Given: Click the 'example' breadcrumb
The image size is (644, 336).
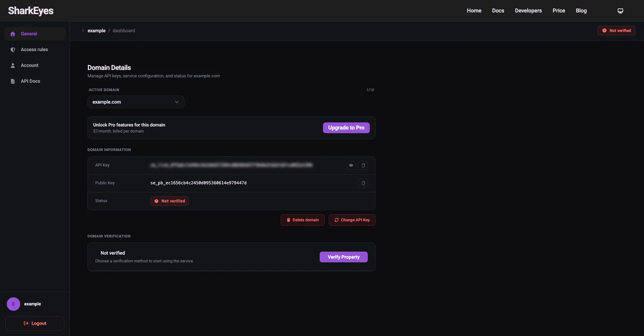Looking at the screenshot, I should (97, 31).
